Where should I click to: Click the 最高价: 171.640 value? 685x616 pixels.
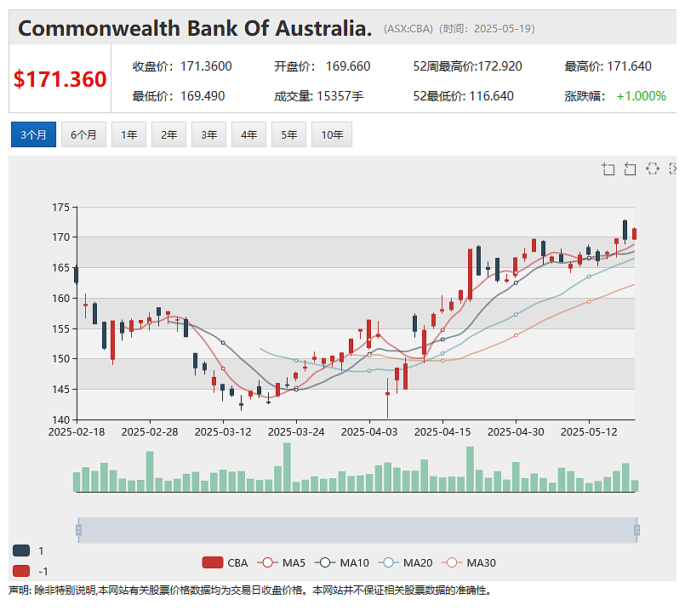608,66
